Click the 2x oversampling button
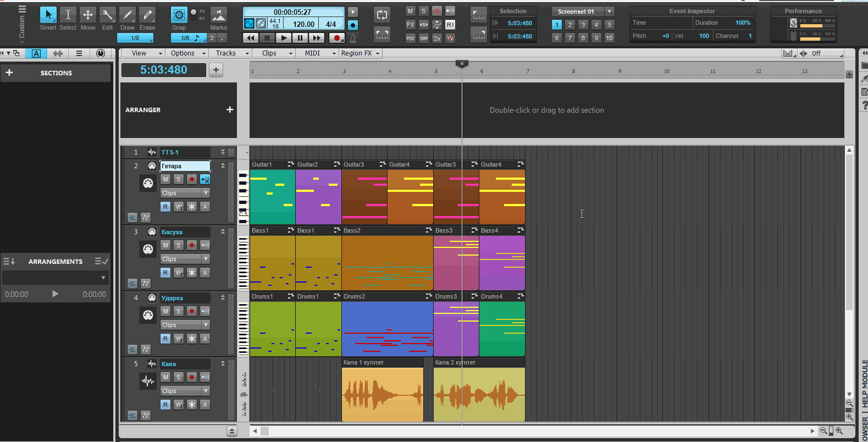Image resolution: width=868 pixels, height=442 pixels. point(436,38)
